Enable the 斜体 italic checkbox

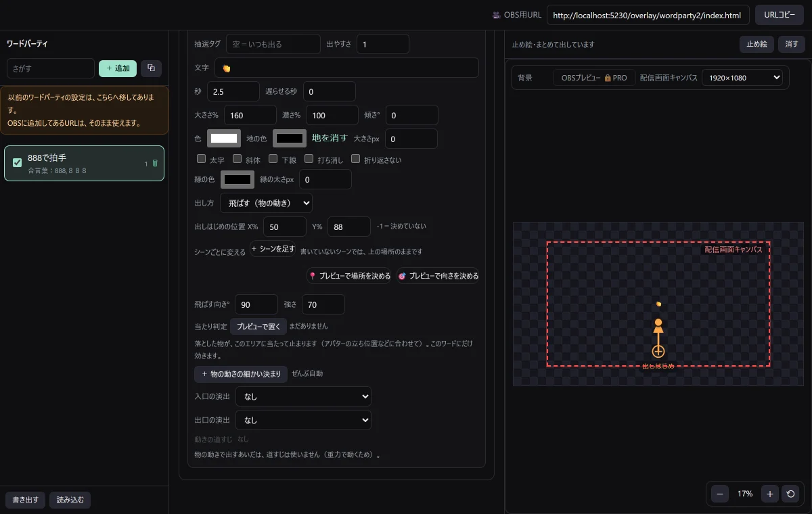237,160
